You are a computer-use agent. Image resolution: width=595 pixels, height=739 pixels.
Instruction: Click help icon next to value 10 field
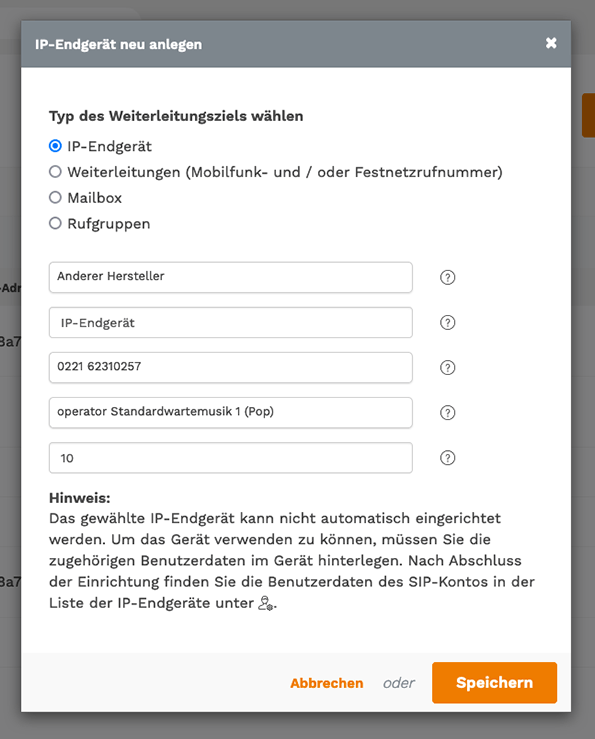447,458
